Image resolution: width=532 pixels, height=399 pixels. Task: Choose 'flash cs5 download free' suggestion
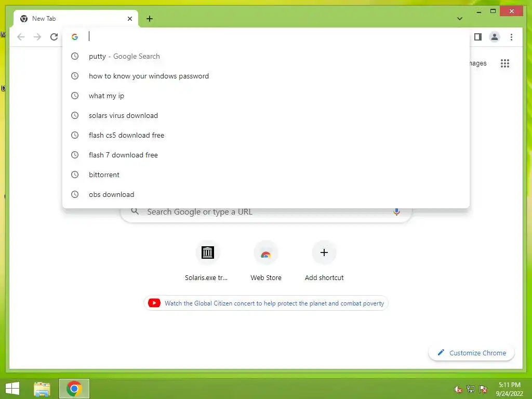click(x=266, y=135)
